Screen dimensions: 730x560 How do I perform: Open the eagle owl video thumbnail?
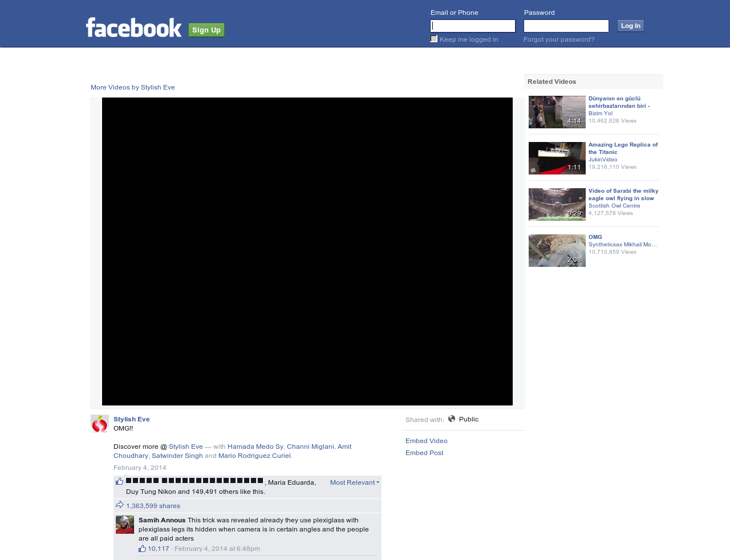[557, 204]
